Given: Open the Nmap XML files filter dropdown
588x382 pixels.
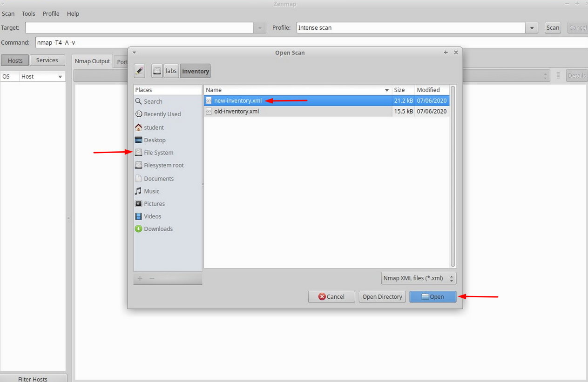Looking at the screenshot, I should click(418, 278).
